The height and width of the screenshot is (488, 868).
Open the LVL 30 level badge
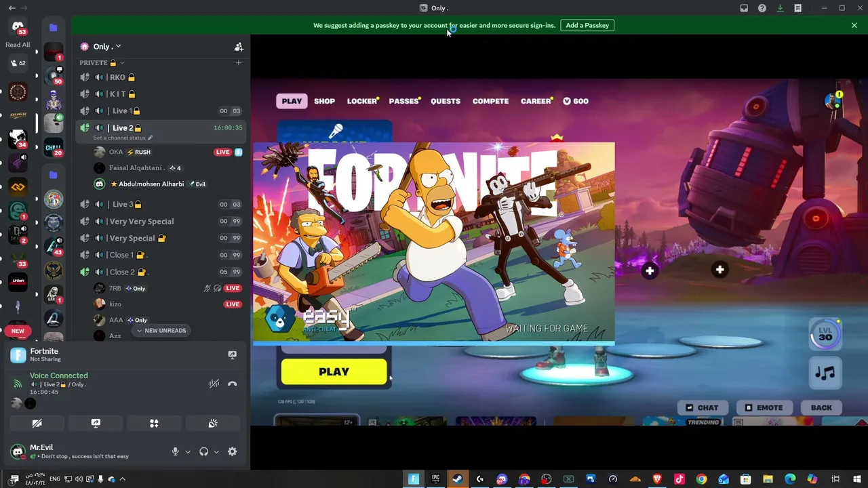pos(825,334)
